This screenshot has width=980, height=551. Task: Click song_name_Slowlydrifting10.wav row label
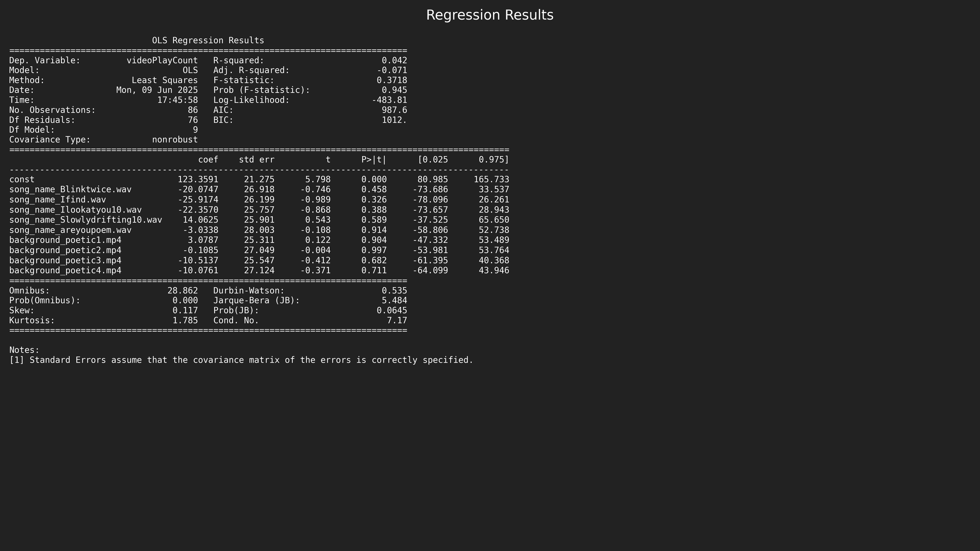(x=85, y=220)
